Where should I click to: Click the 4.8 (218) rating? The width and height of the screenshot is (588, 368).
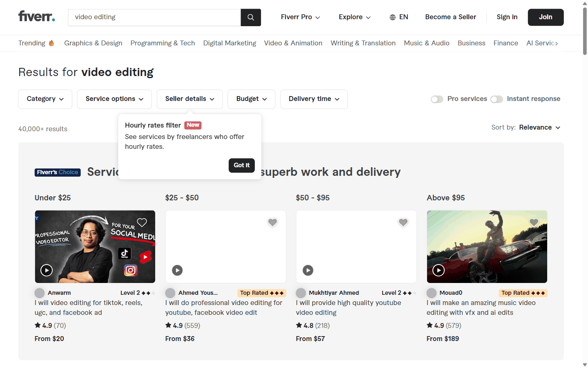[x=313, y=326]
